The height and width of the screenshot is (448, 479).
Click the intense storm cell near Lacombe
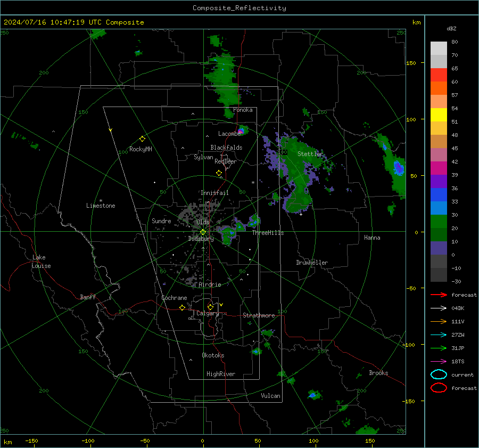pyautogui.click(x=241, y=131)
